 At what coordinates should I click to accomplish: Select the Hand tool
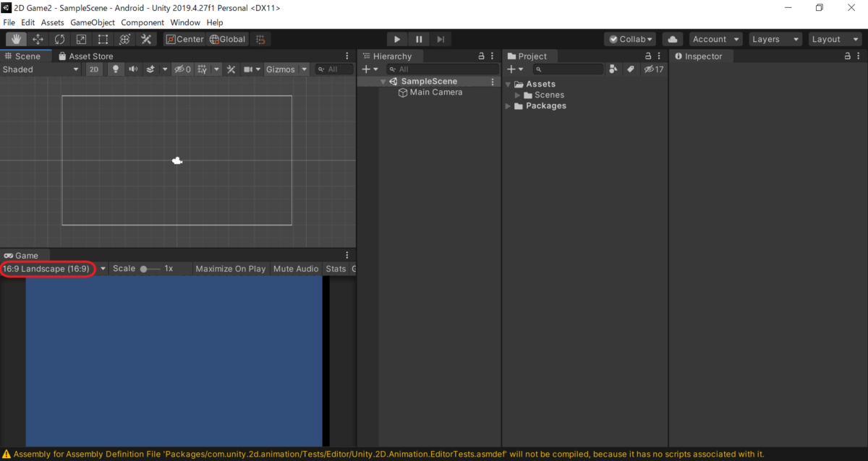16,39
